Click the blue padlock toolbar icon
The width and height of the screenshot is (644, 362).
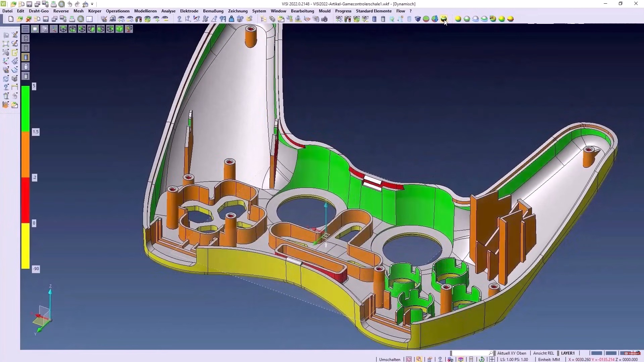(x=231, y=19)
